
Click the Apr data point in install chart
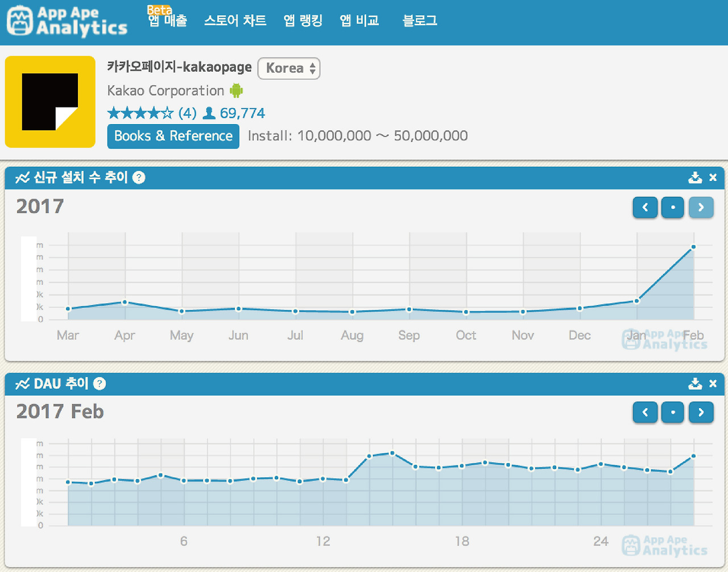coord(125,302)
